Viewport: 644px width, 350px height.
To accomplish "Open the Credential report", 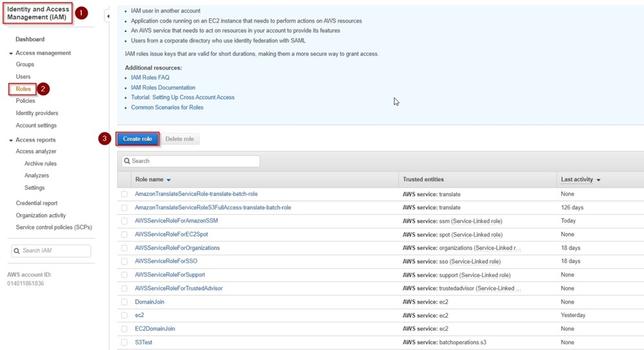I will pyautogui.click(x=37, y=203).
